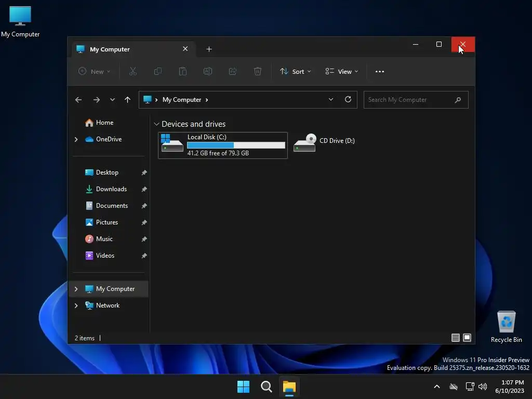This screenshot has width=532, height=399.
Task: Select the Local Disk (C:) drive icon
Action: click(x=172, y=143)
